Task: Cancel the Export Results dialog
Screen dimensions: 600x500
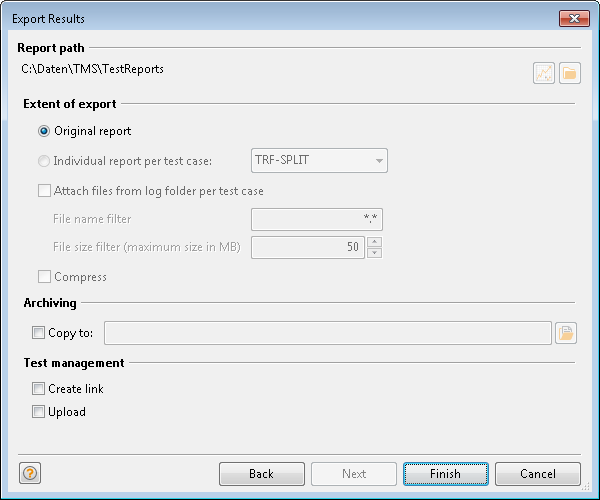Action: coord(538,474)
